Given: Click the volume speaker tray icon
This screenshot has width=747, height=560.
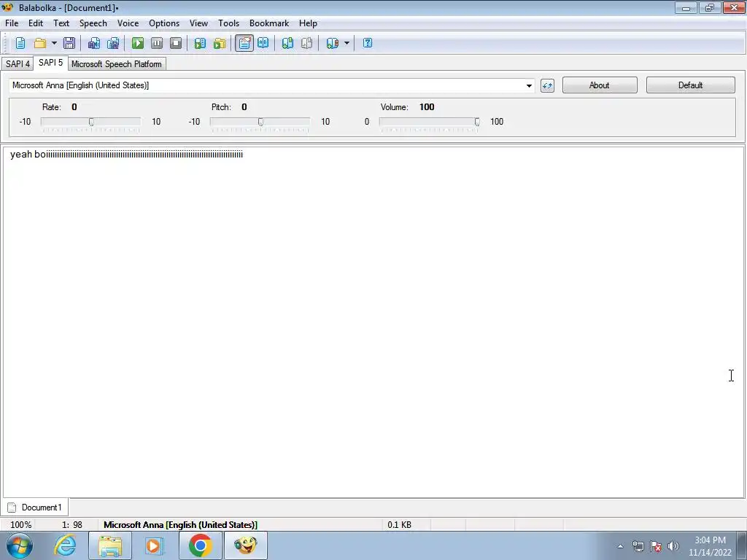Looking at the screenshot, I should 673,546.
